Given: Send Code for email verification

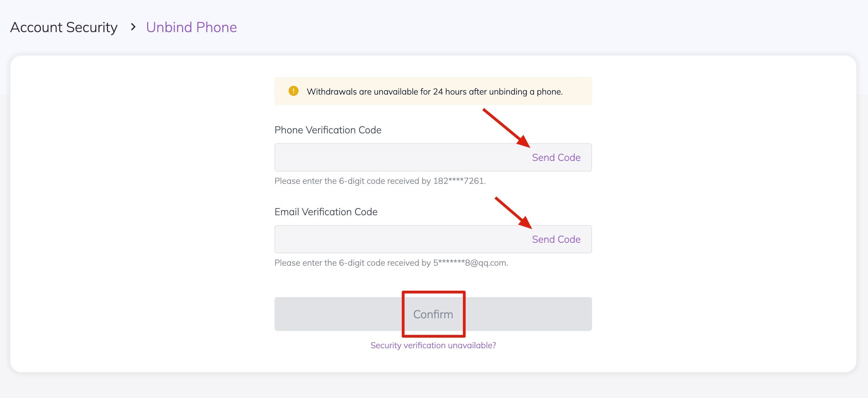Looking at the screenshot, I should (x=556, y=239).
